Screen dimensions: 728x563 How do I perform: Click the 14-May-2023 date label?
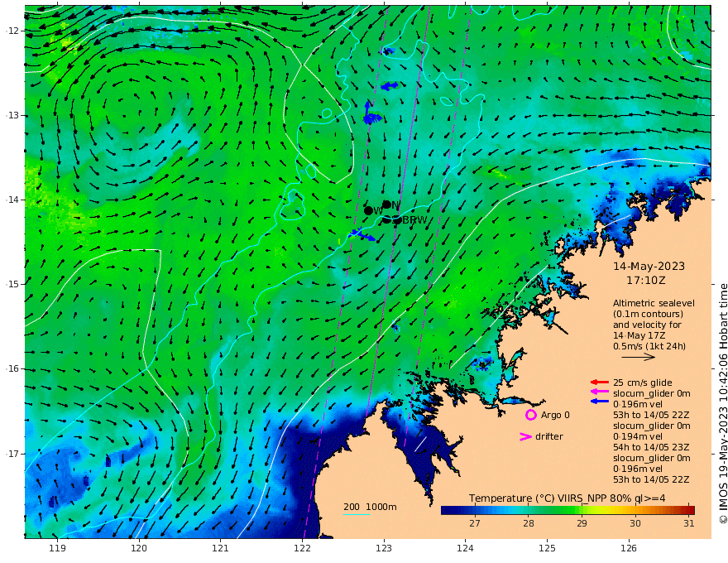click(649, 266)
